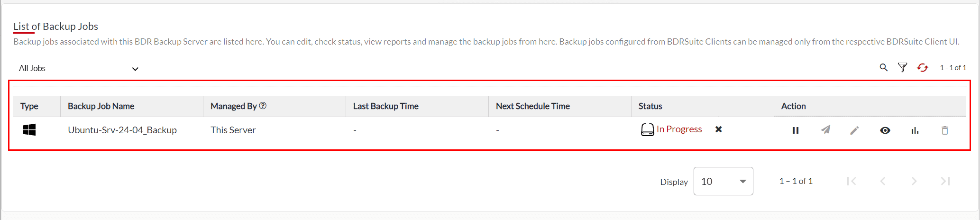View job details using eye icon
Viewport: 980px width, 220px height.
[x=885, y=130]
